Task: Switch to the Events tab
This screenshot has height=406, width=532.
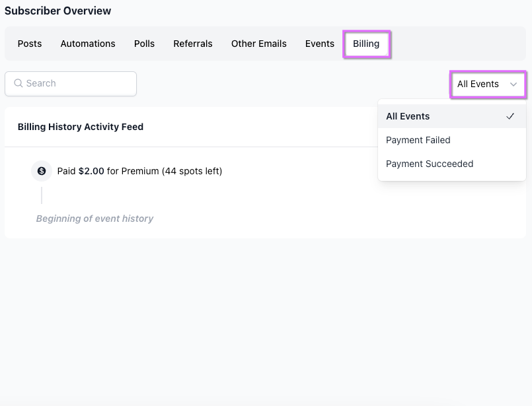Action: (x=320, y=44)
